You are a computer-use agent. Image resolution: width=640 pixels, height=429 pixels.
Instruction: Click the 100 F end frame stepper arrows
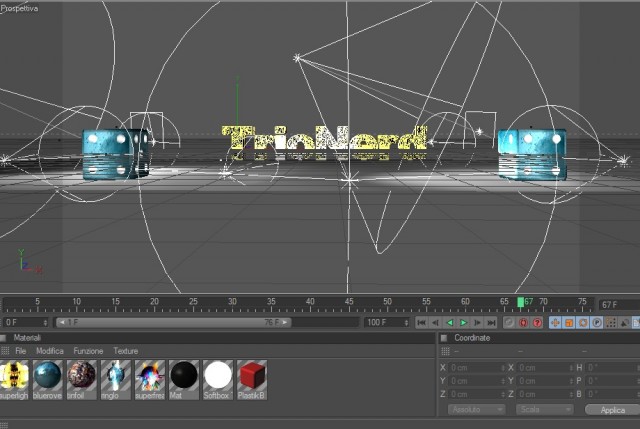click(x=406, y=322)
